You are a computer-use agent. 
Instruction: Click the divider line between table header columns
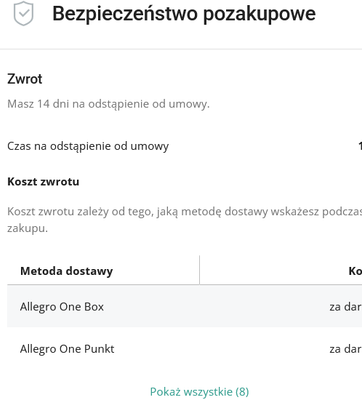(200, 270)
